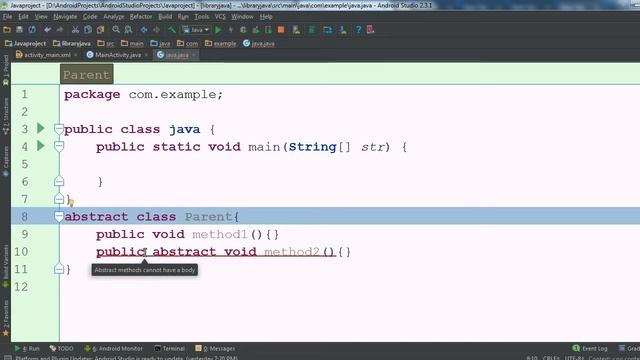Select com folder in the navigation bar

pyautogui.click(x=187, y=43)
